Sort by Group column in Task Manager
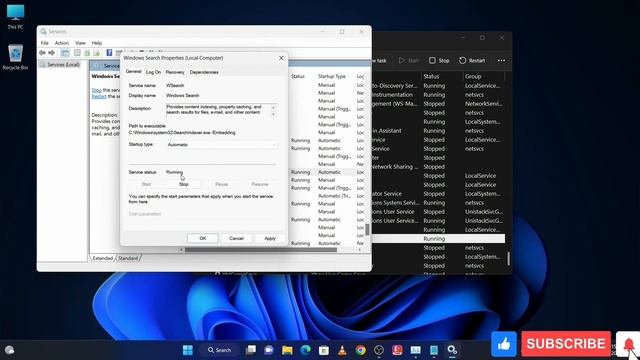640x360 pixels. click(473, 76)
